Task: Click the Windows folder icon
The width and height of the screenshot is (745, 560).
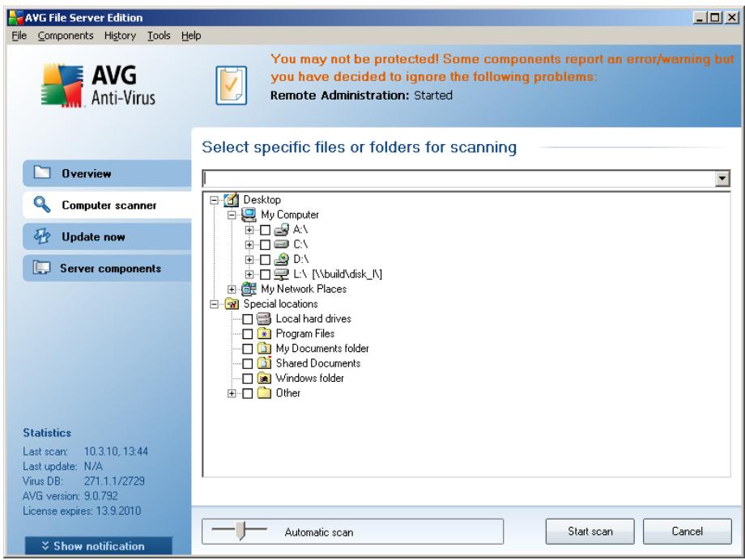Action: (264, 378)
